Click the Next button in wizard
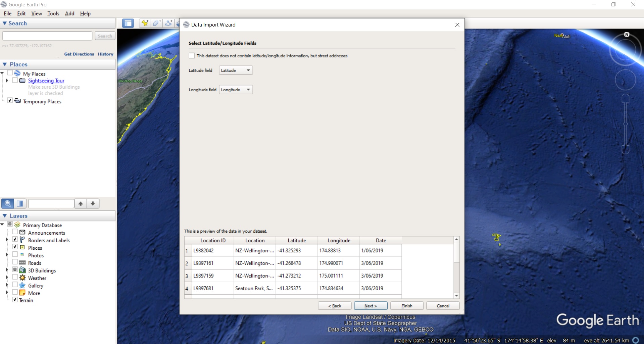 [370, 306]
